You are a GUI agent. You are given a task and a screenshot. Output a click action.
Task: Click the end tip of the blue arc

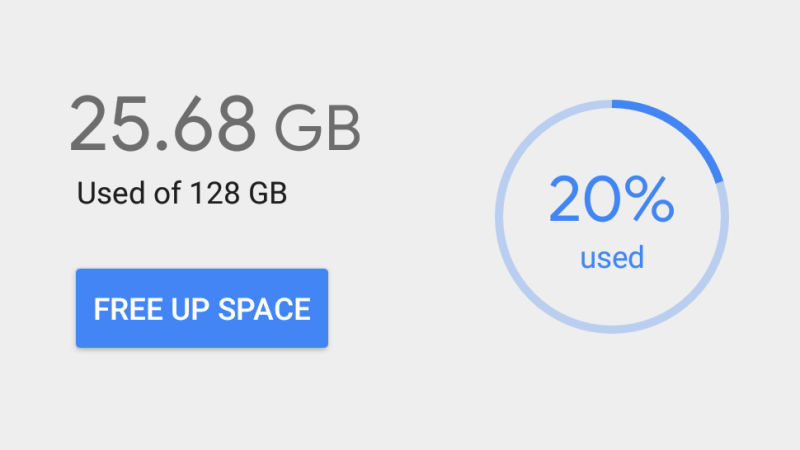[x=719, y=179]
